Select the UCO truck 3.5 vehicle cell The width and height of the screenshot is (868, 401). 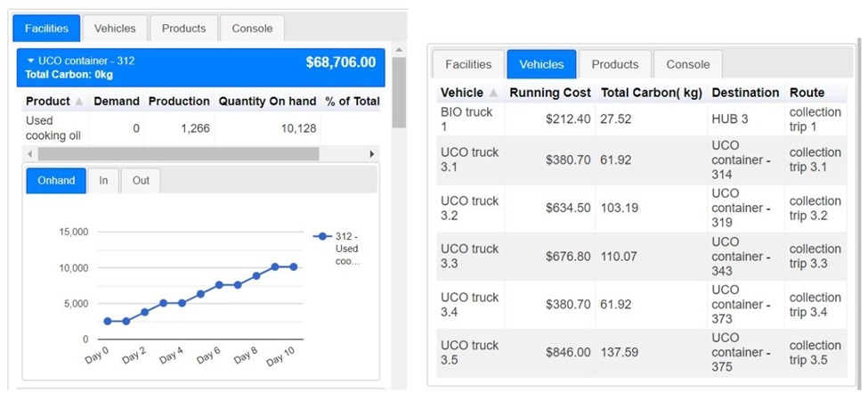(470, 352)
